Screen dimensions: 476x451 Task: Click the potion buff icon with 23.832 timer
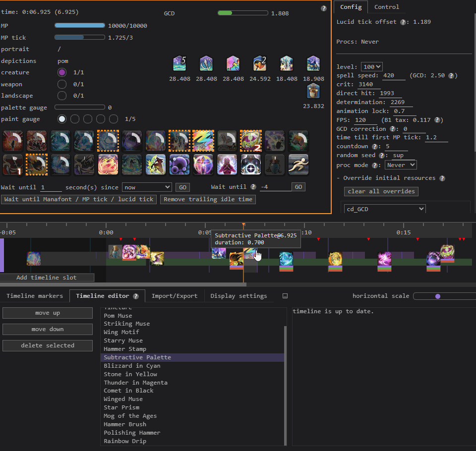pyautogui.click(x=313, y=91)
